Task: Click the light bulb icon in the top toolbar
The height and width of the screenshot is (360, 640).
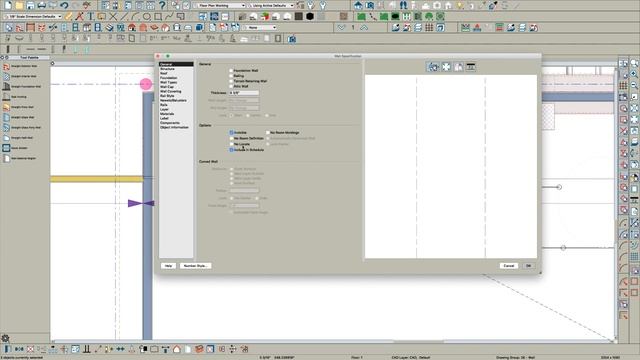Action: coord(460,5)
